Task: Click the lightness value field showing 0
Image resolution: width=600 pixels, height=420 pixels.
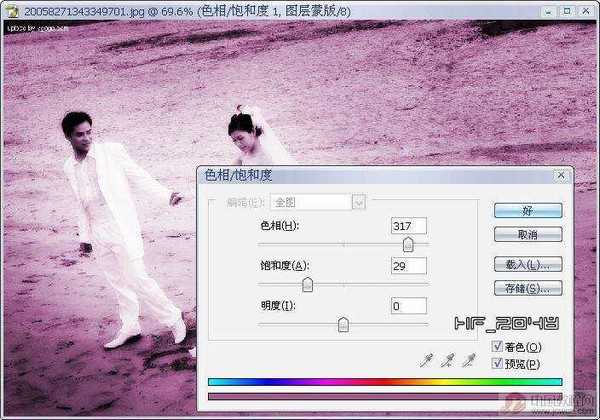Action: [409, 306]
